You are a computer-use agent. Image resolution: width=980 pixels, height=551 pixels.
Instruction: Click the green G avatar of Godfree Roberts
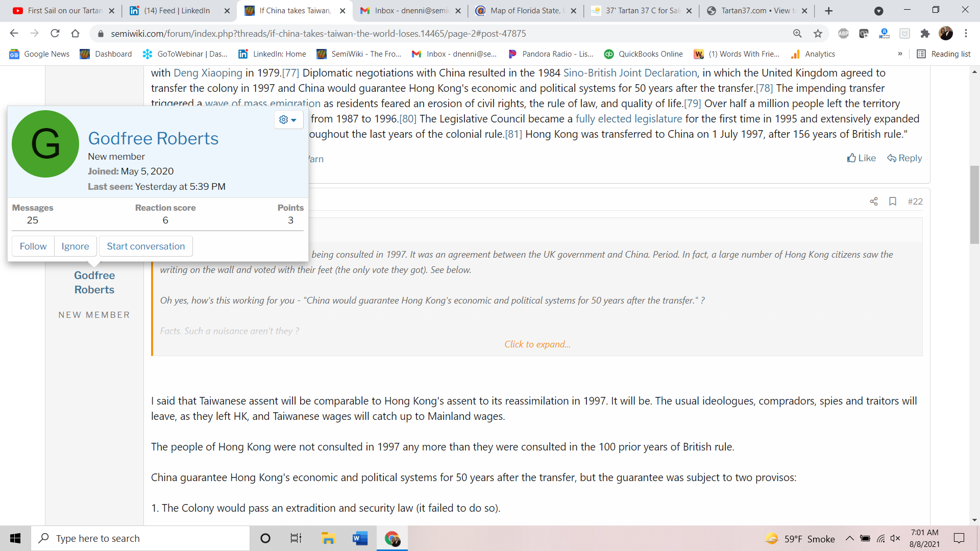coord(45,144)
